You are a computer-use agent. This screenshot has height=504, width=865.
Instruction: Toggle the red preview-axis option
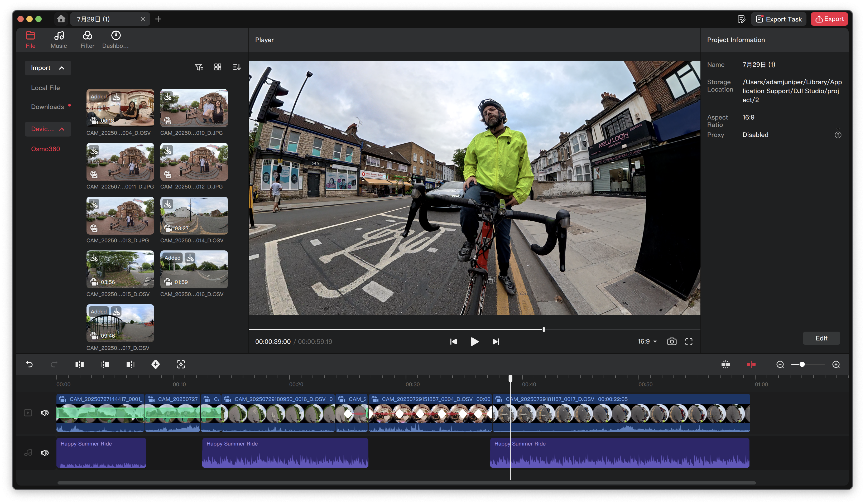pyautogui.click(x=751, y=364)
